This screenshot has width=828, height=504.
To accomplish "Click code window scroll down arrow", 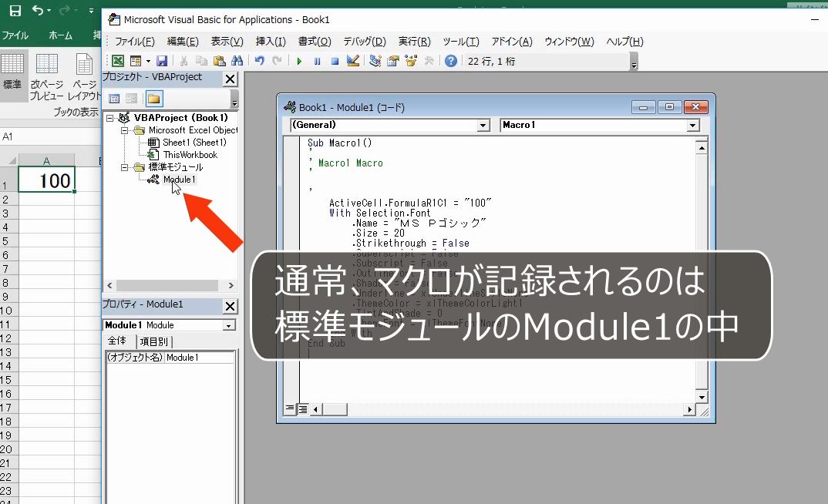I will pyautogui.click(x=702, y=398).
